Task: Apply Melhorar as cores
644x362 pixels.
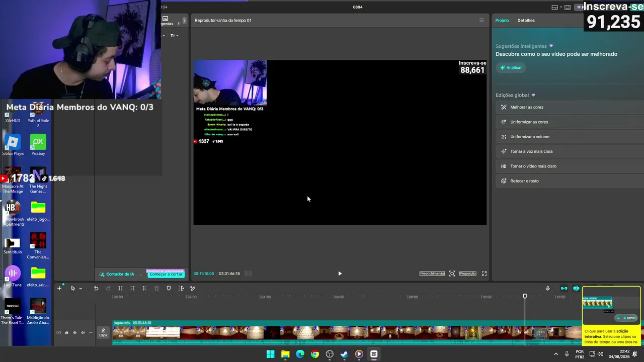Action: coord(570,107)
